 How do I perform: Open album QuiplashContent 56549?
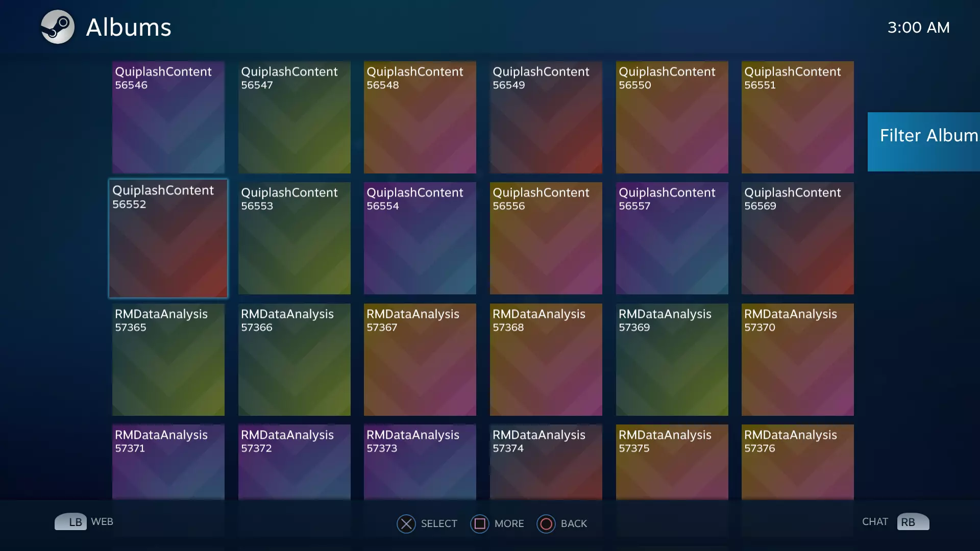pyautogui.click(x=546, y=117)
